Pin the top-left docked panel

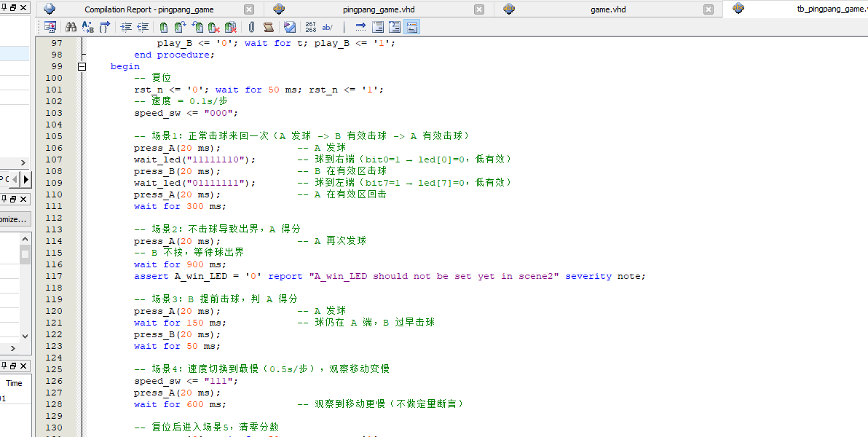pyautogui.click(x=4, y=8)
